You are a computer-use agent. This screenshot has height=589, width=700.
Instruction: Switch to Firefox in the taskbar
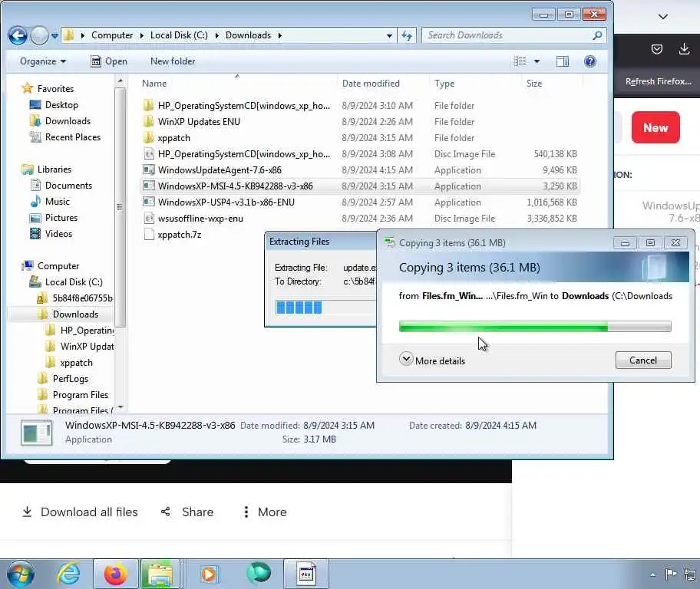coord(115,574)
